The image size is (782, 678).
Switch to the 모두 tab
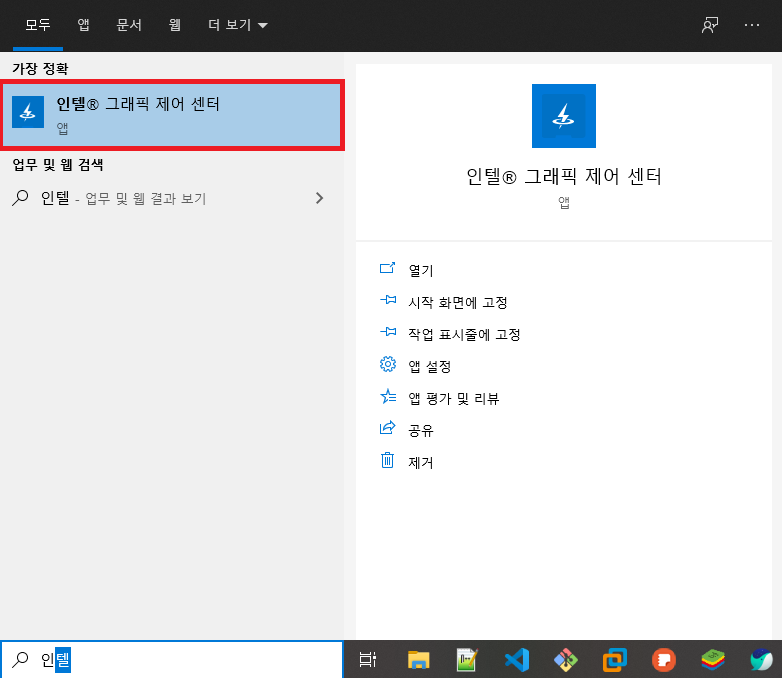pos(38,25)
